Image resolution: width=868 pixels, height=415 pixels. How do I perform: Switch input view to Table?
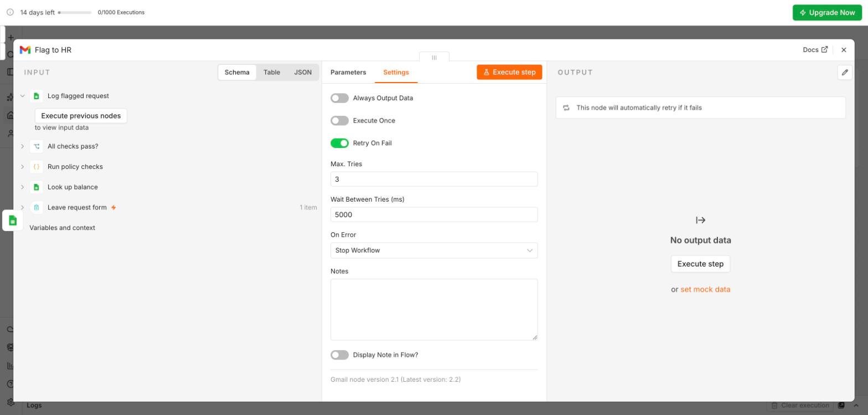(272, 73)
